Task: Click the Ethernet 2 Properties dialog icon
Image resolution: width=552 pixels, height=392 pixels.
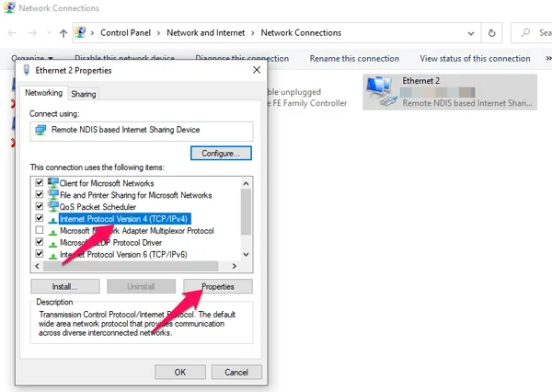Action: coord(27,70)
